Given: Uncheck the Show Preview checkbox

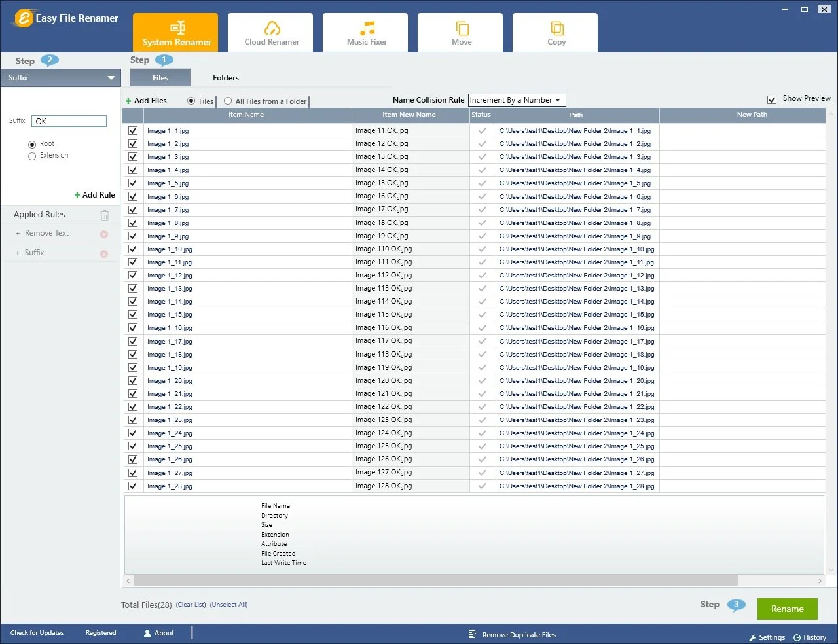Looking at the screenshot, I should pos(771,99).
